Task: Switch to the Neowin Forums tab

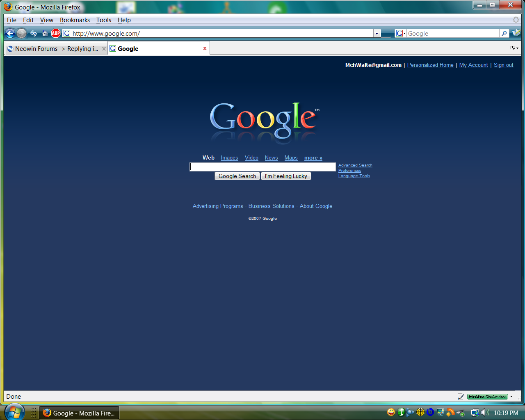Action: pos(56,48)
